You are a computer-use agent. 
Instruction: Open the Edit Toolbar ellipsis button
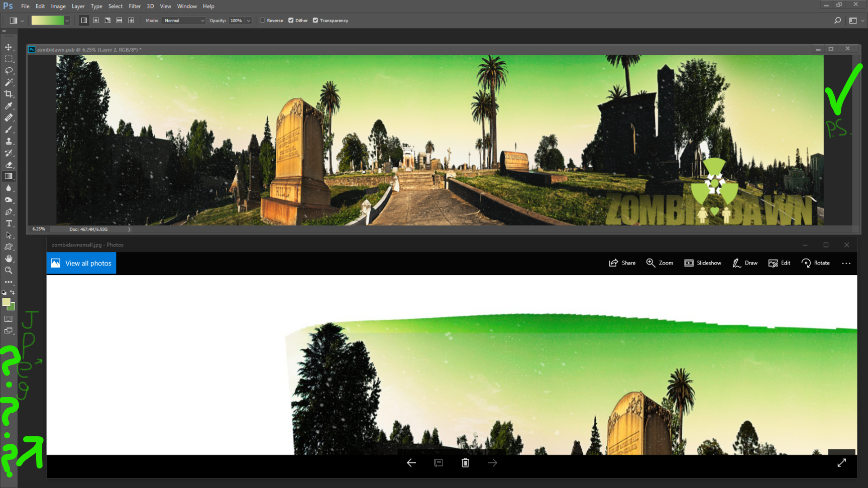(x=9, y=282)
